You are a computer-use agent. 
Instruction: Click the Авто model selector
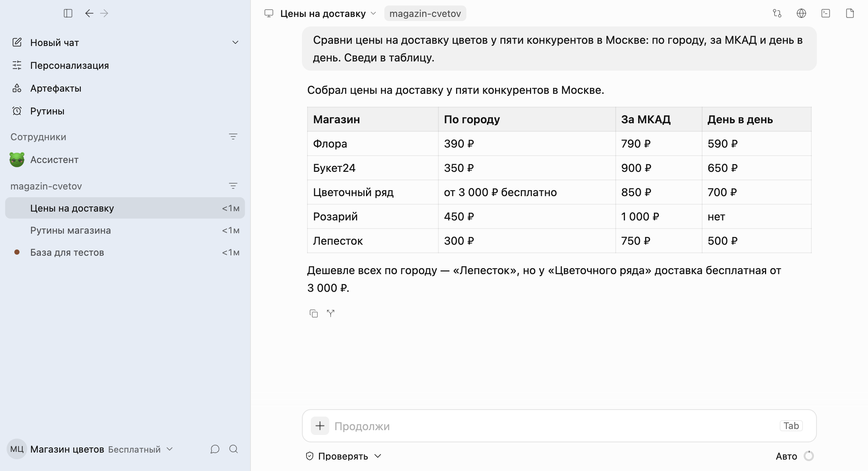(786, 456)
